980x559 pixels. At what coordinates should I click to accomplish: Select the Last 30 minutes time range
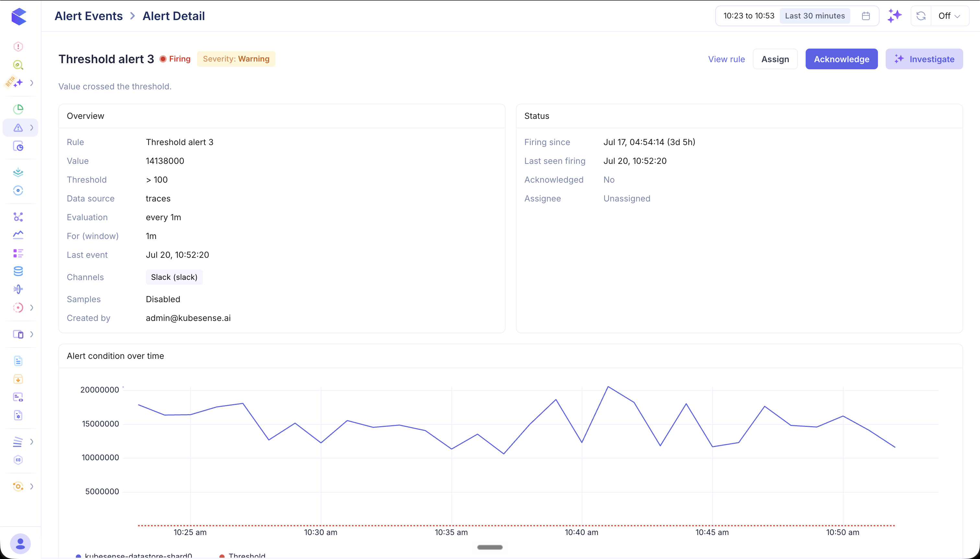pyautogui.click(x=815, y=16)
